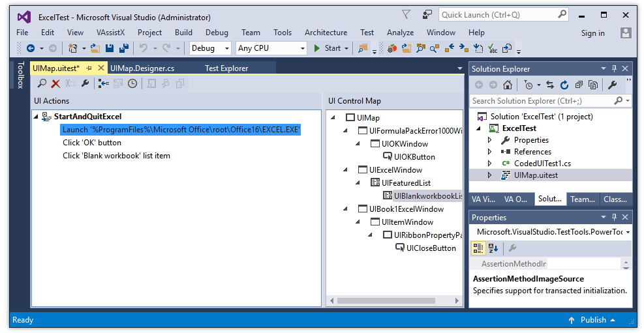Expand the Properties node in Solution Explorer

(x=490, y=140)
